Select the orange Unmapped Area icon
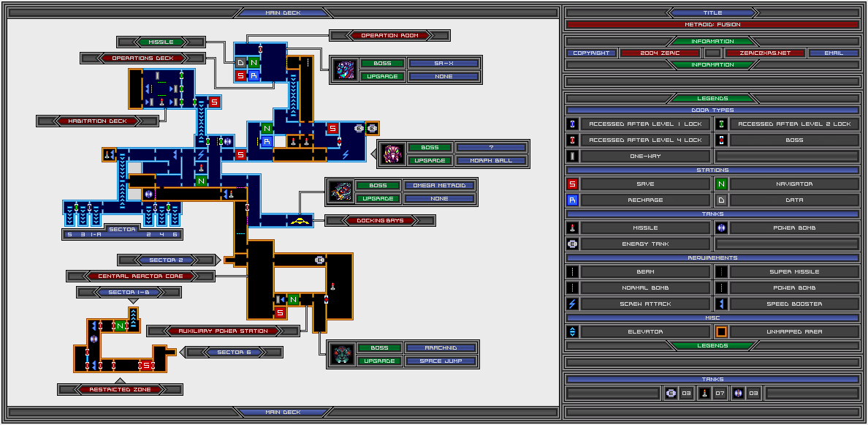The height and width of the screenshot is (425, 868). pos(721,331)
